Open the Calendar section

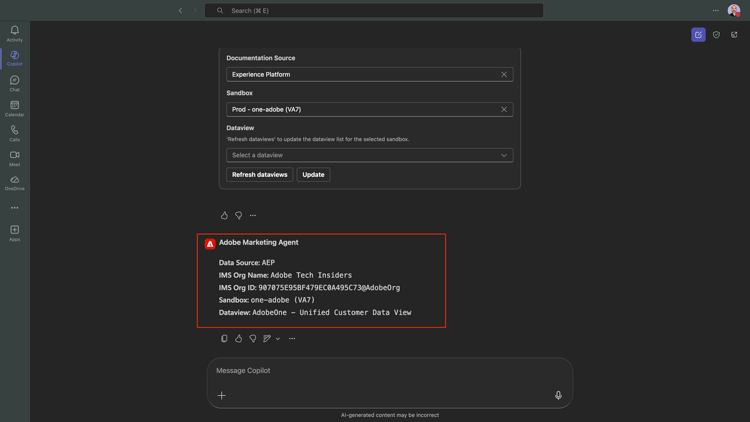[15, 109]
